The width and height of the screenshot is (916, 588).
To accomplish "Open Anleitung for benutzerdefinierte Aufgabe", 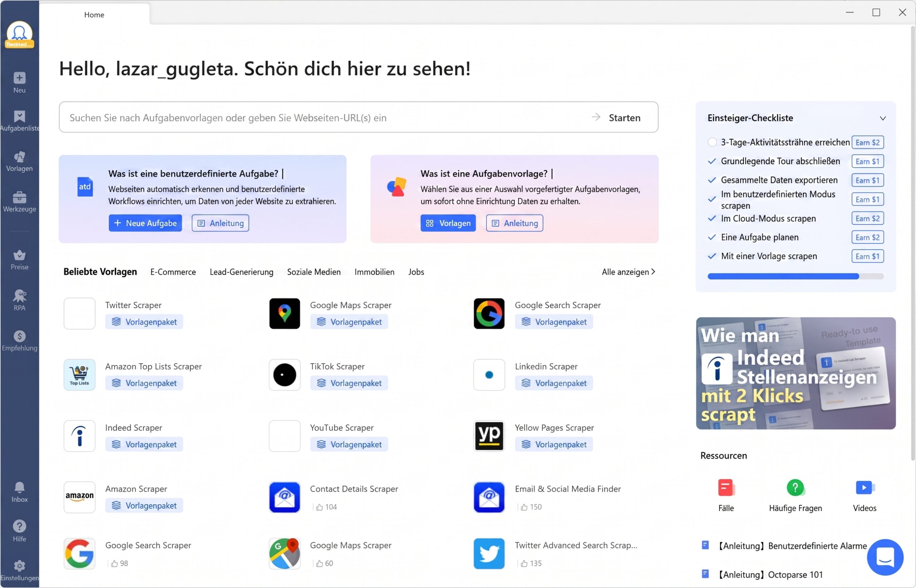I will 220,223.
